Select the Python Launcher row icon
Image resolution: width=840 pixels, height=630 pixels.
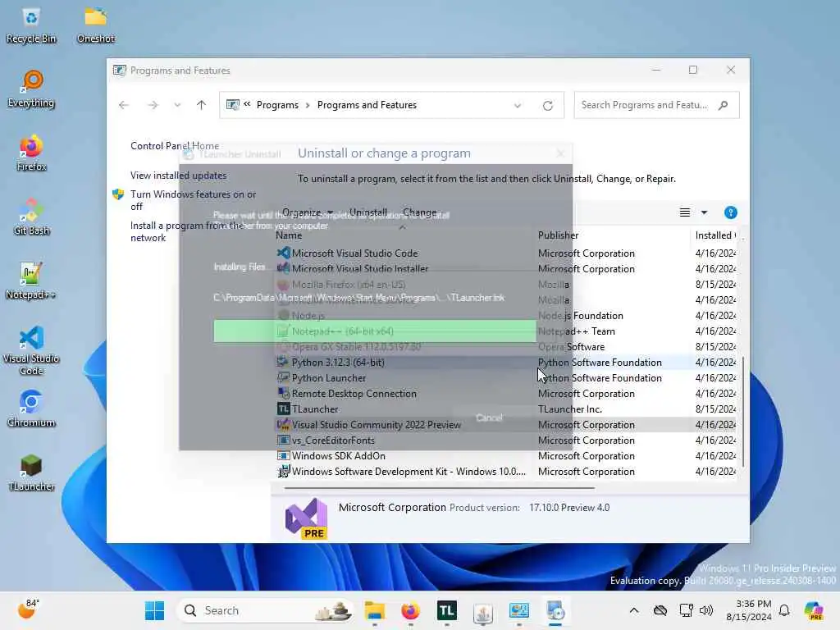[283, 377]
